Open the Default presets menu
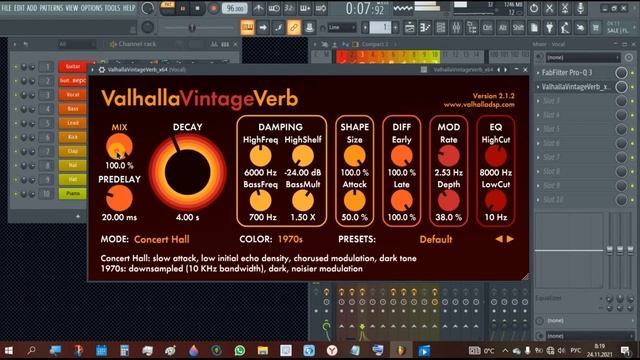Viewport: 640px width, 360px height. point(436,239)
